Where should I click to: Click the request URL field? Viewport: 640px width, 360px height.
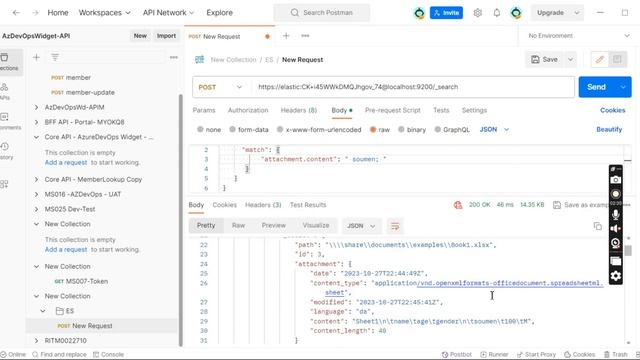point(412,87)
